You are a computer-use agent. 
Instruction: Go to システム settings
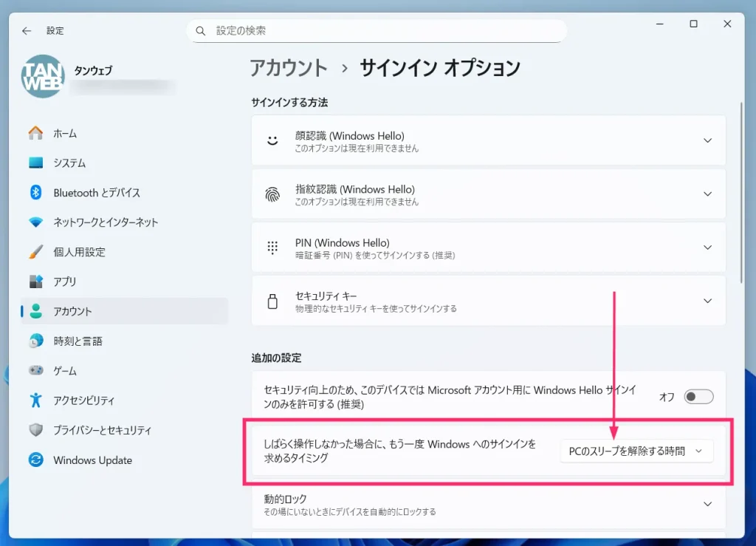pos(124,163)
